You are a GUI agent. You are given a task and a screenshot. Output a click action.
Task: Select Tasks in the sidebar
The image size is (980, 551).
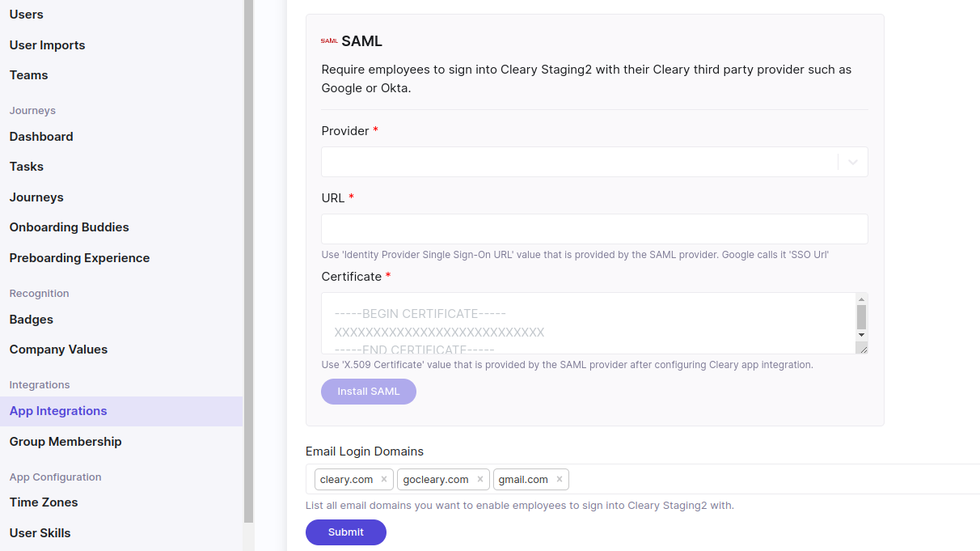(27, 167)
